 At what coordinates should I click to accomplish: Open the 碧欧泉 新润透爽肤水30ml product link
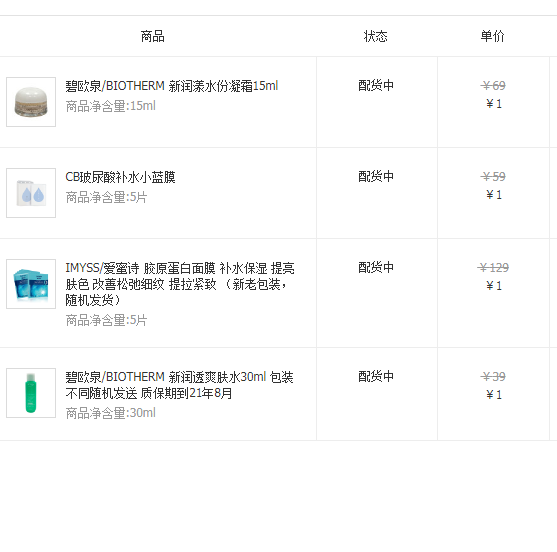179,385
